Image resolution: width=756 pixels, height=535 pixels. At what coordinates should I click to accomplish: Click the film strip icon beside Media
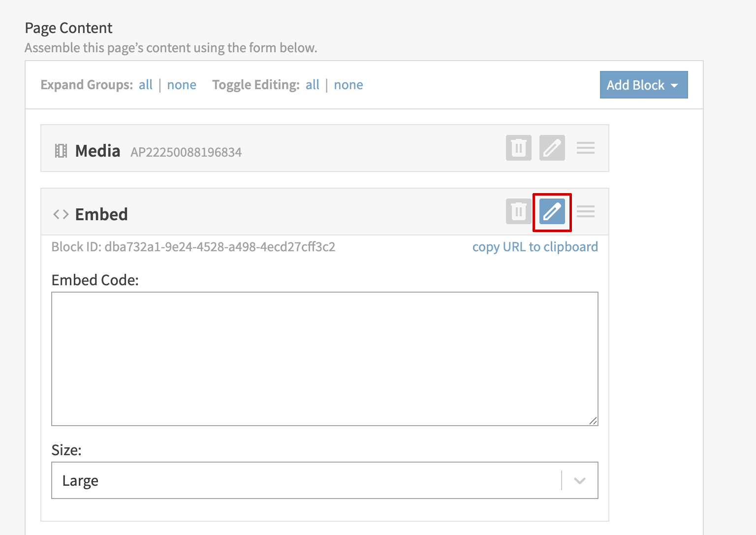coord(61,151)
